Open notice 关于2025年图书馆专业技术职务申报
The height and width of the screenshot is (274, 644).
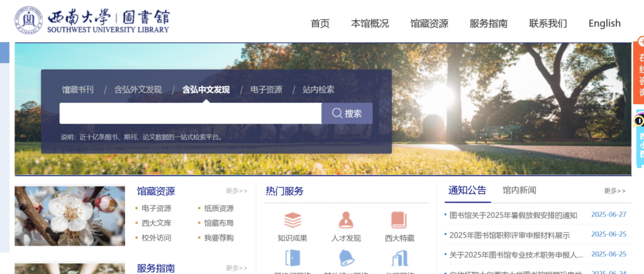tap(516, 255)
